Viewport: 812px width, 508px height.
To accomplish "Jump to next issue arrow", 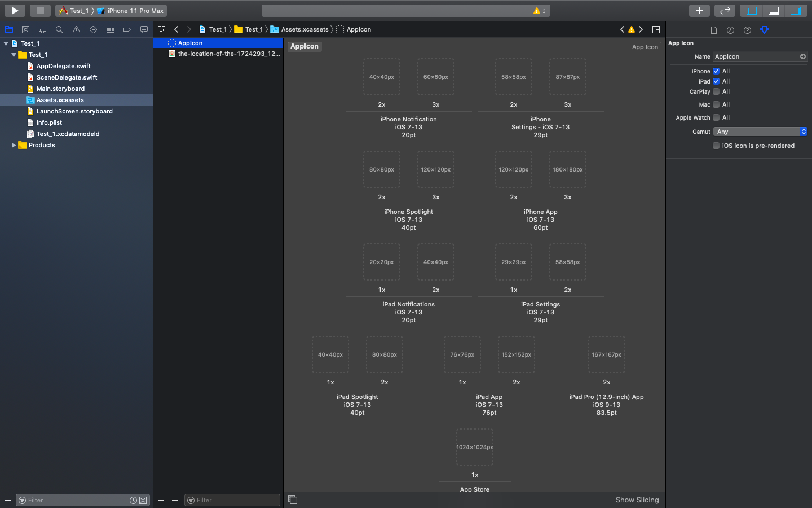I will point(641,29).
